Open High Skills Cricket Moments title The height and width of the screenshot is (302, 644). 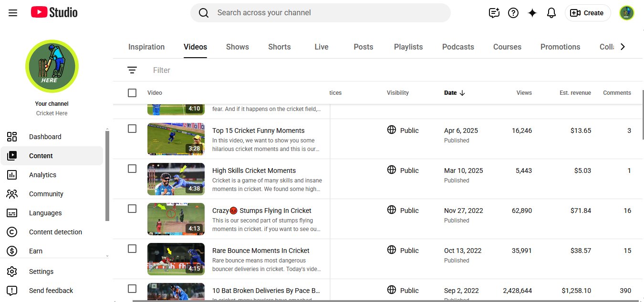coord(254,171)
